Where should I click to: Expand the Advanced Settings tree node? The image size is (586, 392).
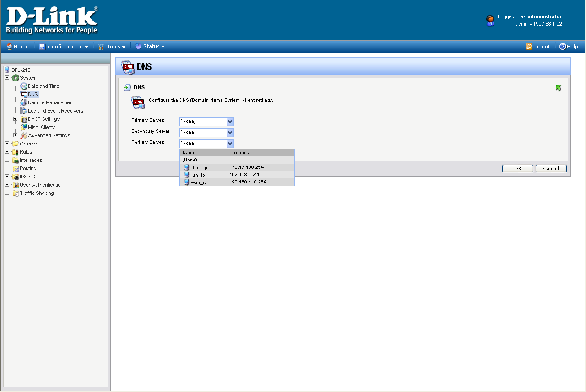tap(16, 135)
